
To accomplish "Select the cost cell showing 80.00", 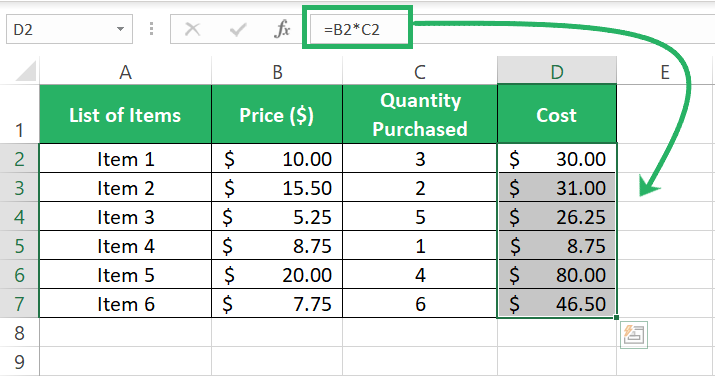I will (557, 275).
